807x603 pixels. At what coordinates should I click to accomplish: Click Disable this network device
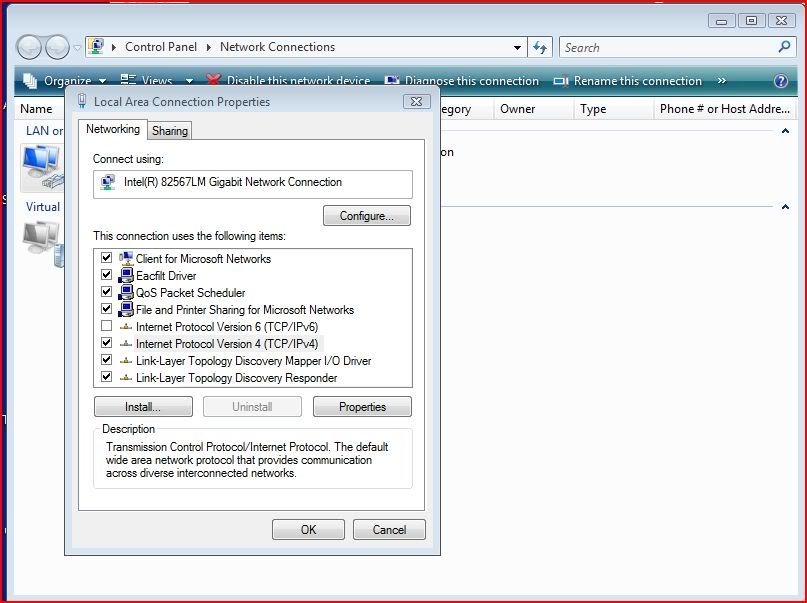point(288,81)
